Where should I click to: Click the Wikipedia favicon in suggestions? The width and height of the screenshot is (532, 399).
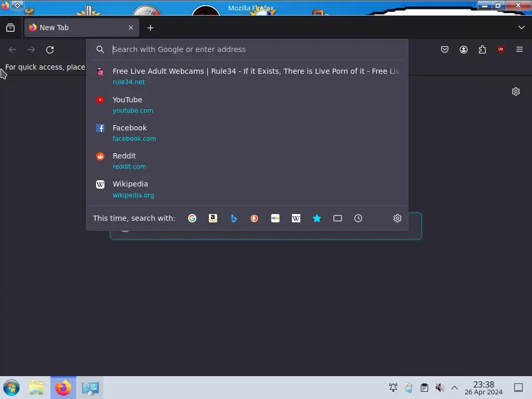coord(100,184)
